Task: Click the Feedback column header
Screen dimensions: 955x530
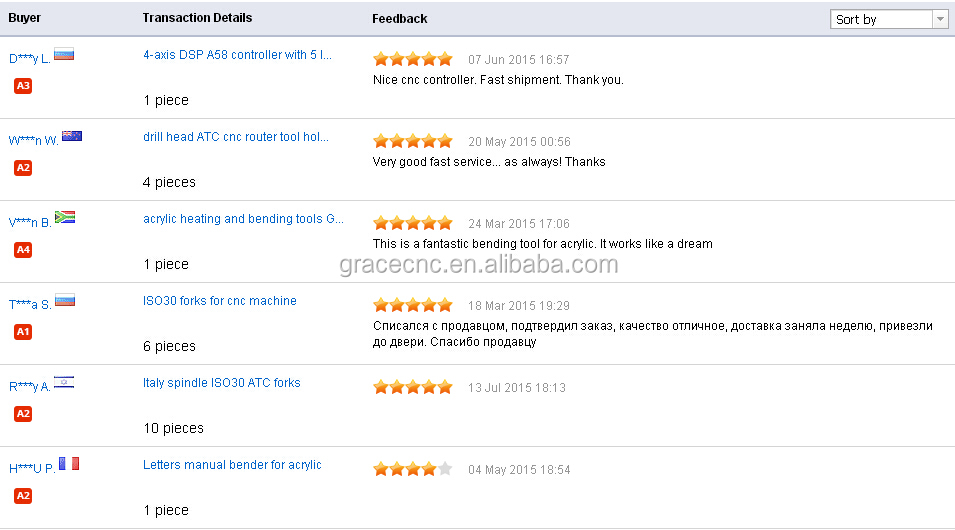Action: (x=399, y=19)
